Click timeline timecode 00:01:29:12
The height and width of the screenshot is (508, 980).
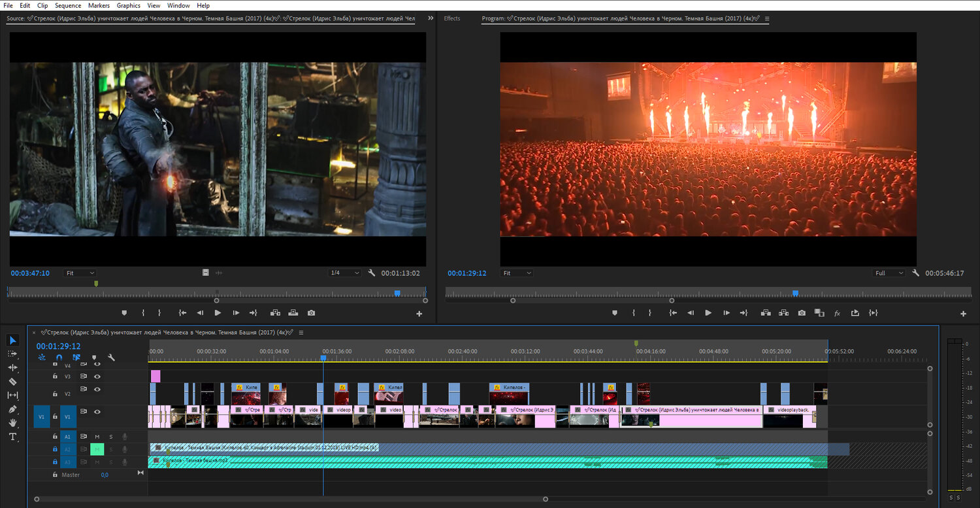(58, 346)
